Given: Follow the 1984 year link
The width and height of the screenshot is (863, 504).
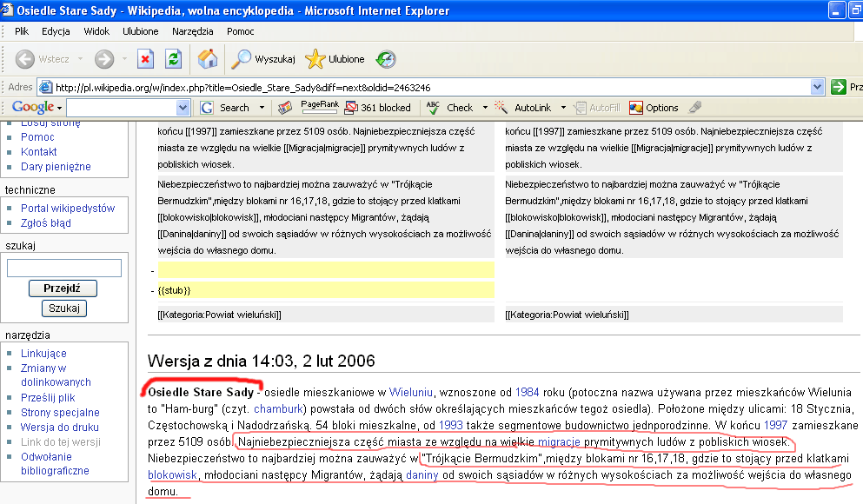Looking at the screenshot, I should tap(527, 392).
